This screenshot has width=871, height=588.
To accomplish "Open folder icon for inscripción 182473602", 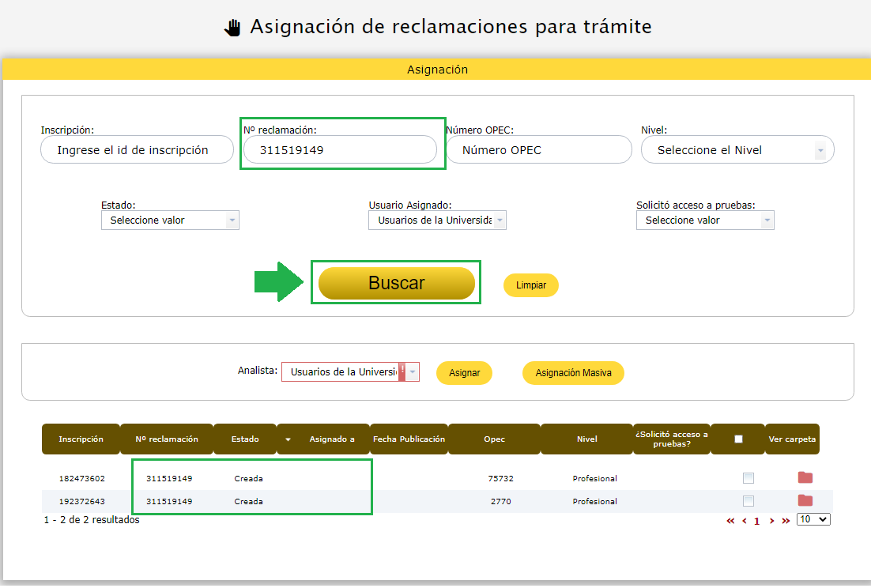I will (805, 477).
